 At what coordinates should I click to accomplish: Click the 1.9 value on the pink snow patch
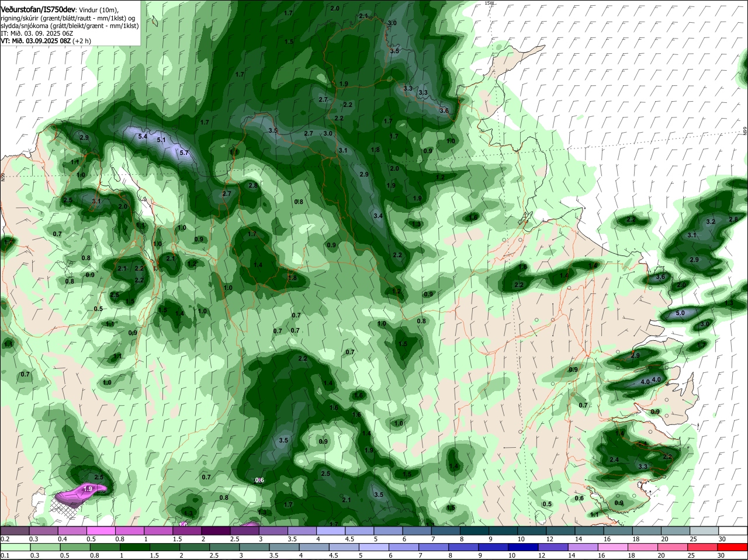tap(88, 489)
